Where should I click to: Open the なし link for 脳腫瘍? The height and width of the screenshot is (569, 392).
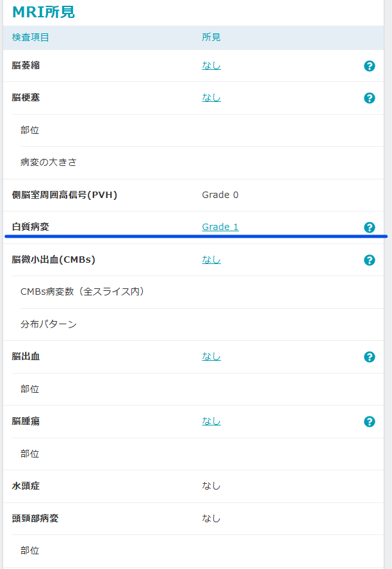click(211, 421)
